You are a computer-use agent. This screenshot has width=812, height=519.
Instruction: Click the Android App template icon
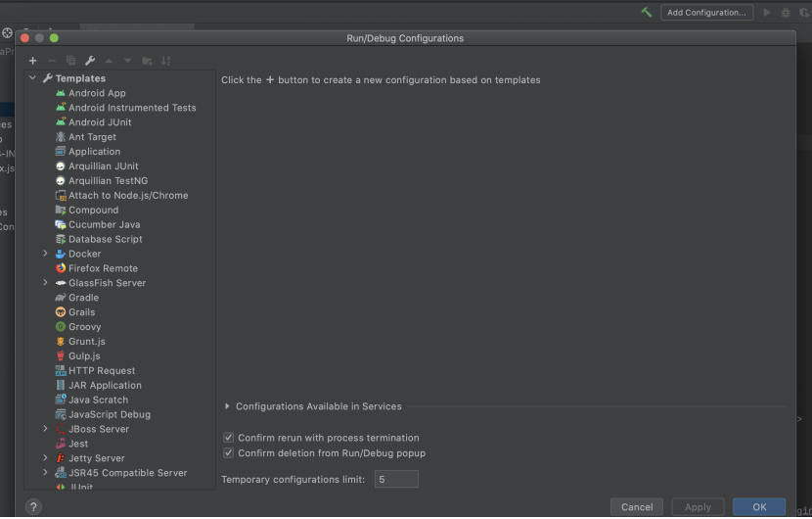click(x=61, y=93)
